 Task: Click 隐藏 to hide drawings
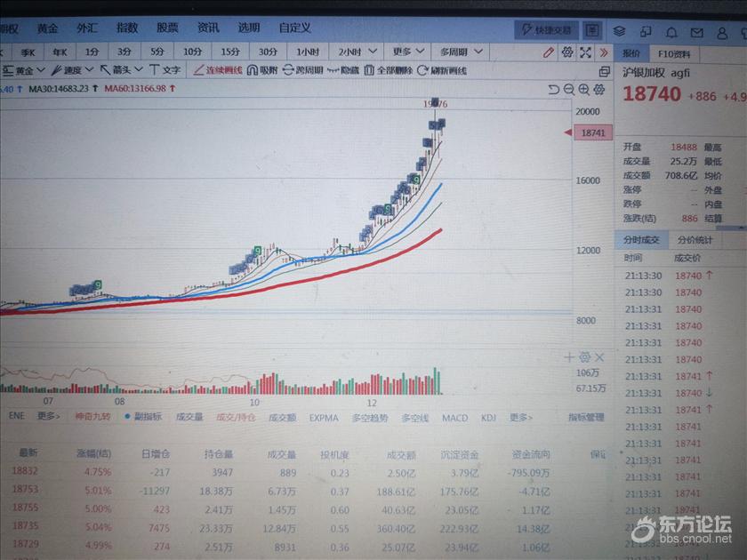click(343, 70)
